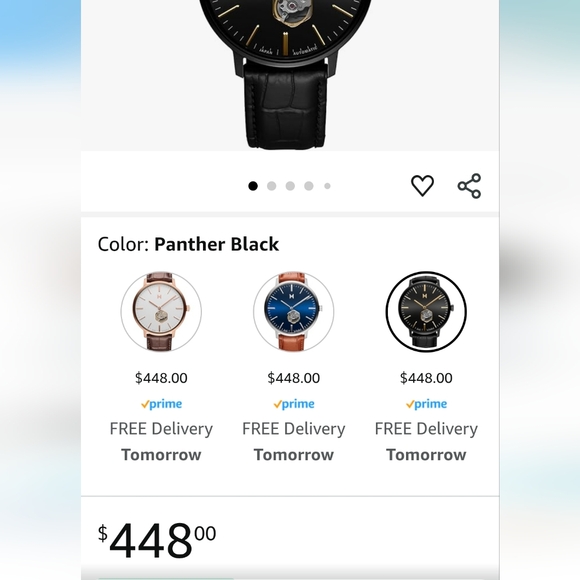Select the white rose-gold watch swatch
This screenshot has width=580, height=580.
(161, 311)
